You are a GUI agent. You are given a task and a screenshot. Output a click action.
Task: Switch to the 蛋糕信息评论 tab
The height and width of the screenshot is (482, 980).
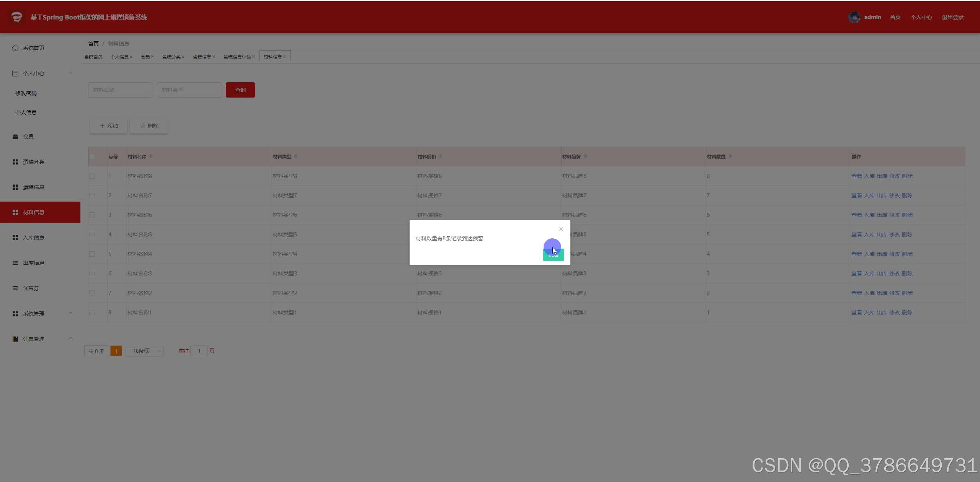pos(237,57)
